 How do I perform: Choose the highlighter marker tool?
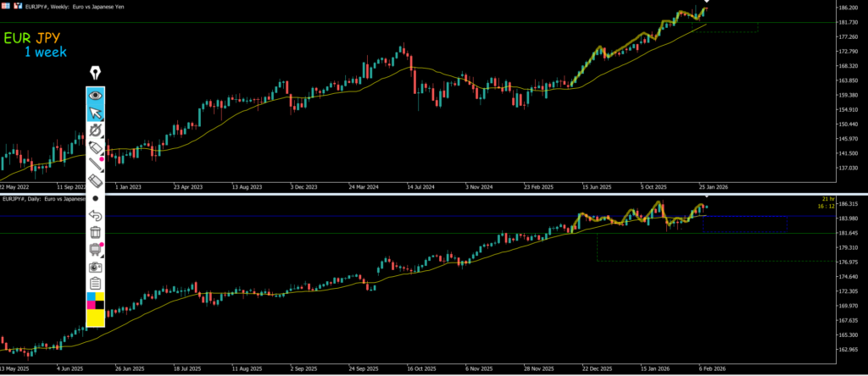(x=96, y=147)
